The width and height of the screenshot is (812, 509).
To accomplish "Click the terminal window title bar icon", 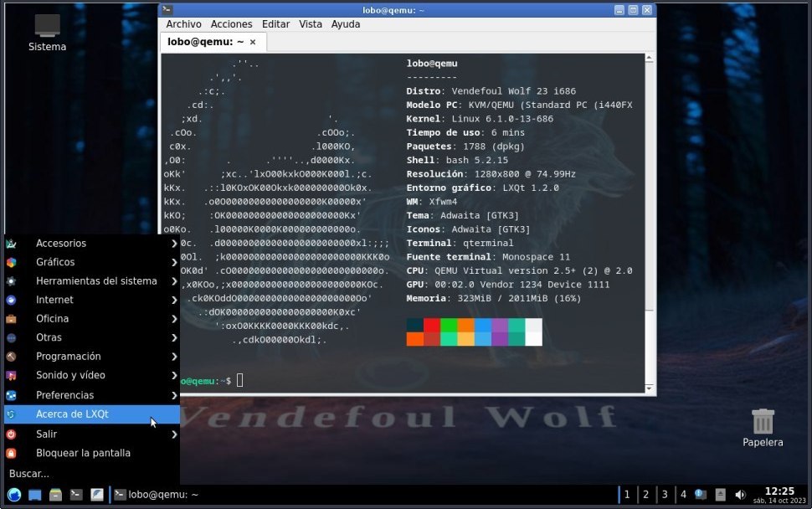I will pyautogui.click(x=167, y=10).
